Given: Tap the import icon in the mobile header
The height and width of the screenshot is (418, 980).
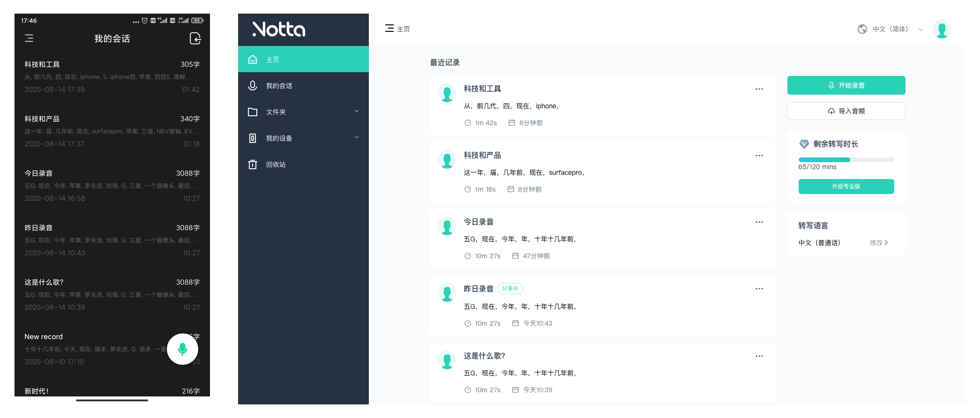Looking at the screenshot, I should (195, 38).
